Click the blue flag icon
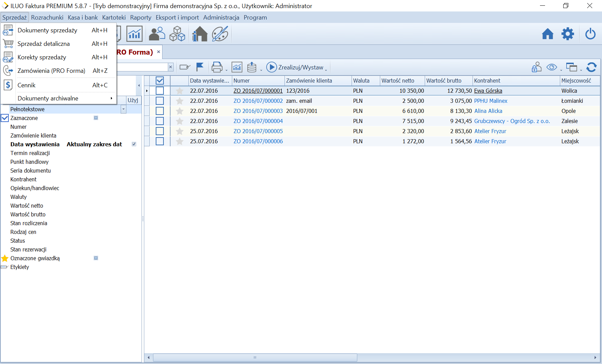 200,67
